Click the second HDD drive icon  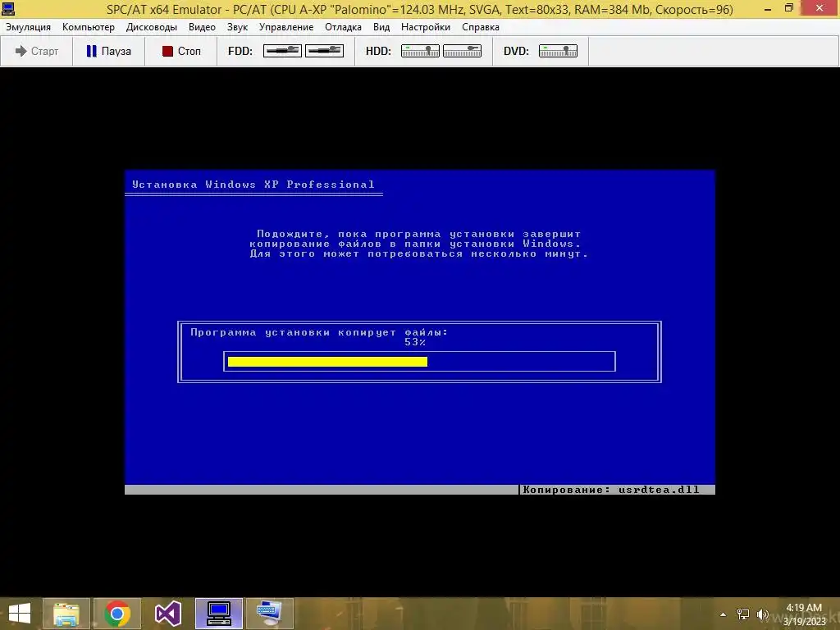tap(462, 50)
